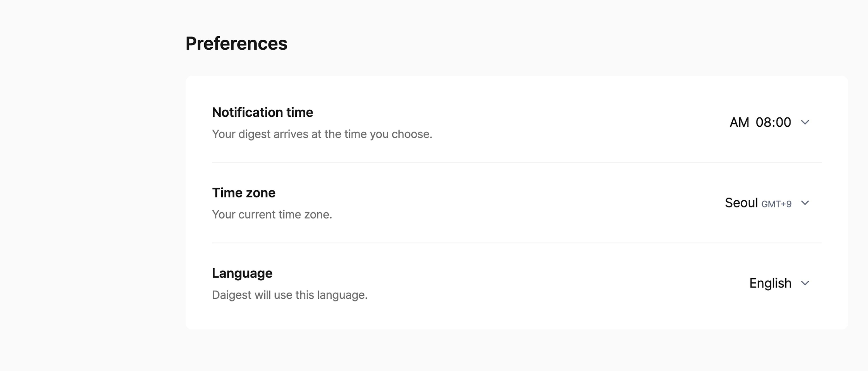Click the Time zone setting title

point(244,193)
